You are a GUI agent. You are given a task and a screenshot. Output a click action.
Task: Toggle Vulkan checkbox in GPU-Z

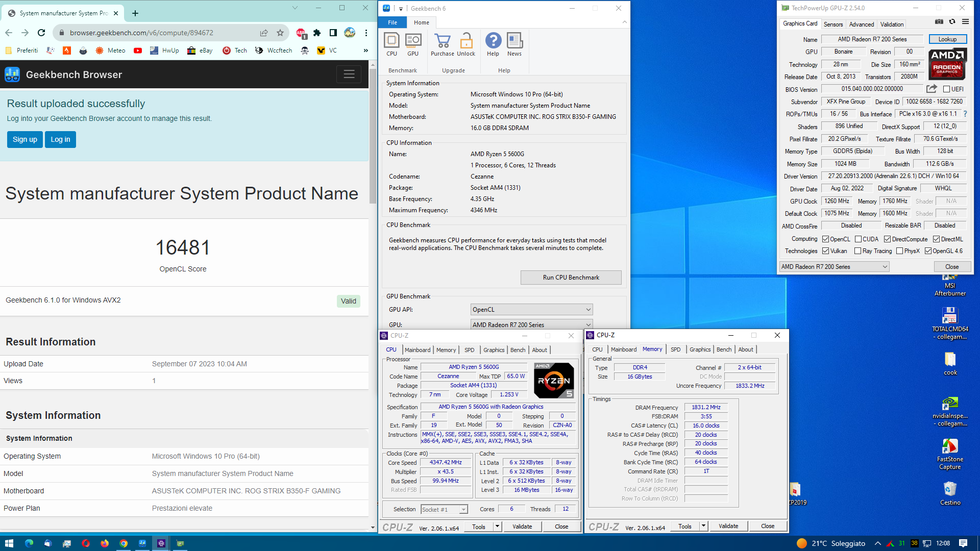click(825, 251)
